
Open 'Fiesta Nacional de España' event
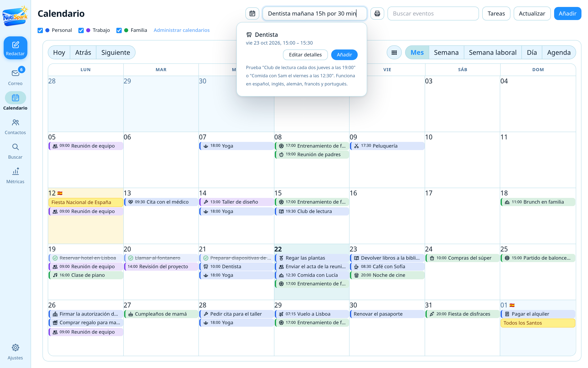click(x=86, y=202)
